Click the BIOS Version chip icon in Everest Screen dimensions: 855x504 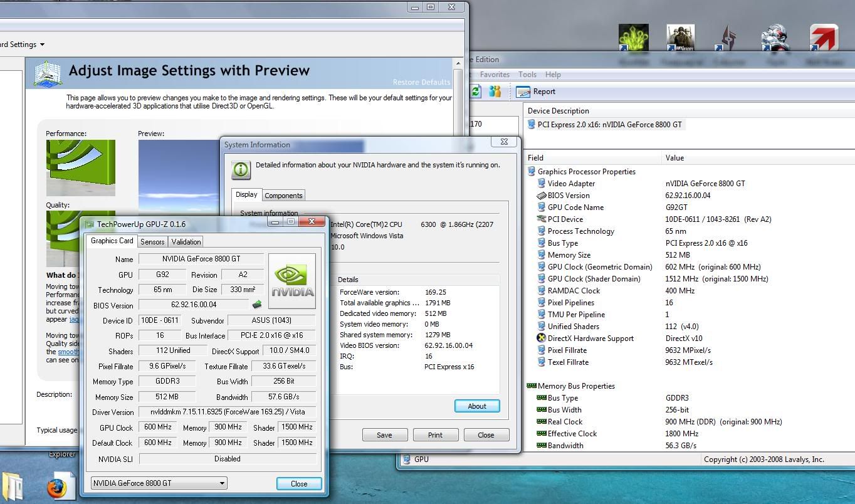pos(542,196)
